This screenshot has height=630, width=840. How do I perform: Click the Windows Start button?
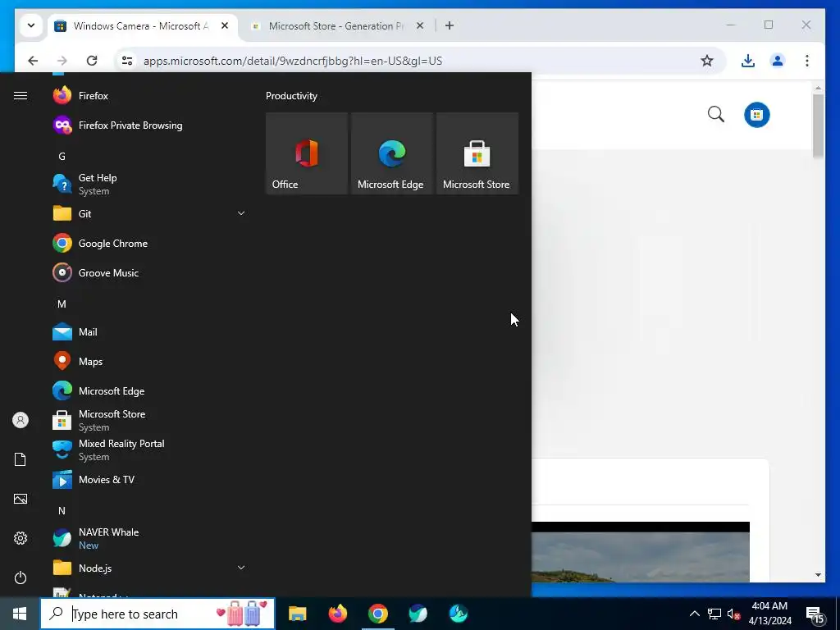[x=20, y=614]
